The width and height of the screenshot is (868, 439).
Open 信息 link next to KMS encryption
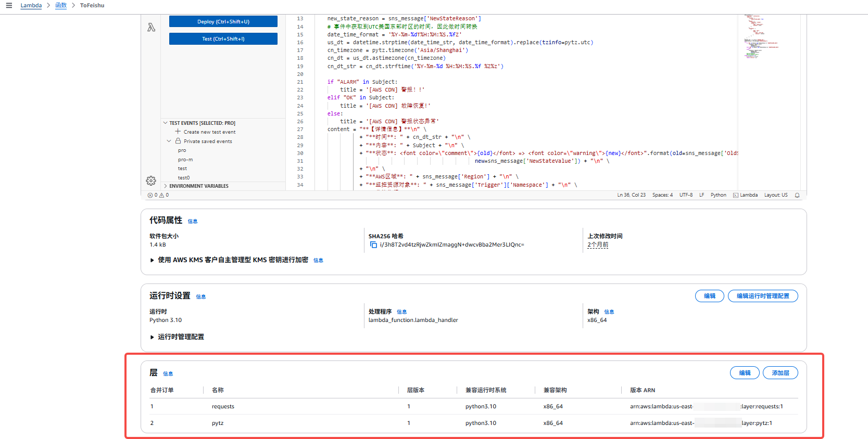pos(318,261)
